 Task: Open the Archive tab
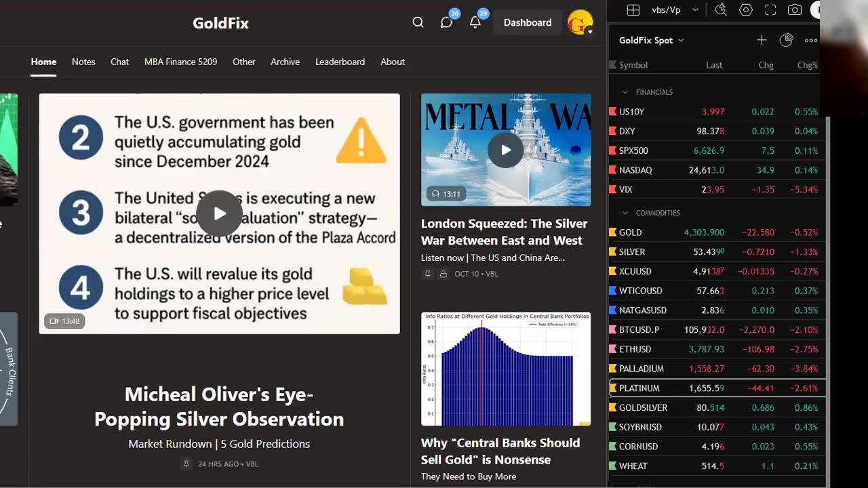(285, 62)
